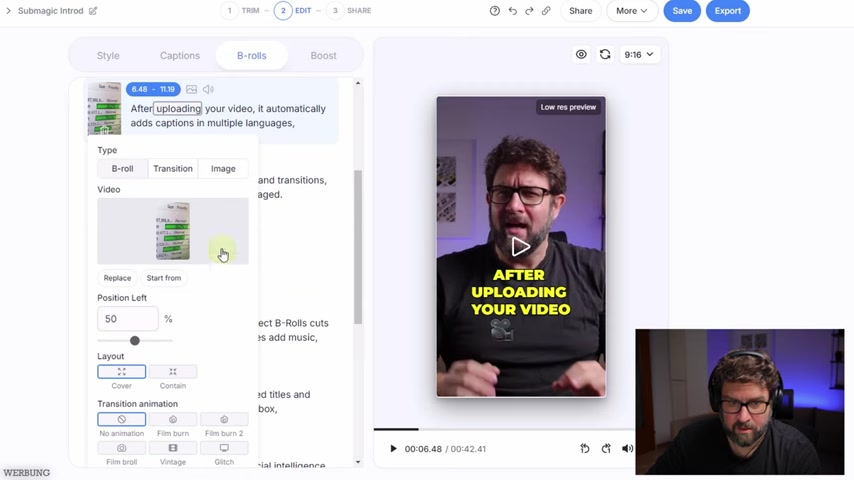Toggle player volume icon
Image resolution: width=854 pixels, height=480 pixels.
point(627,448)
